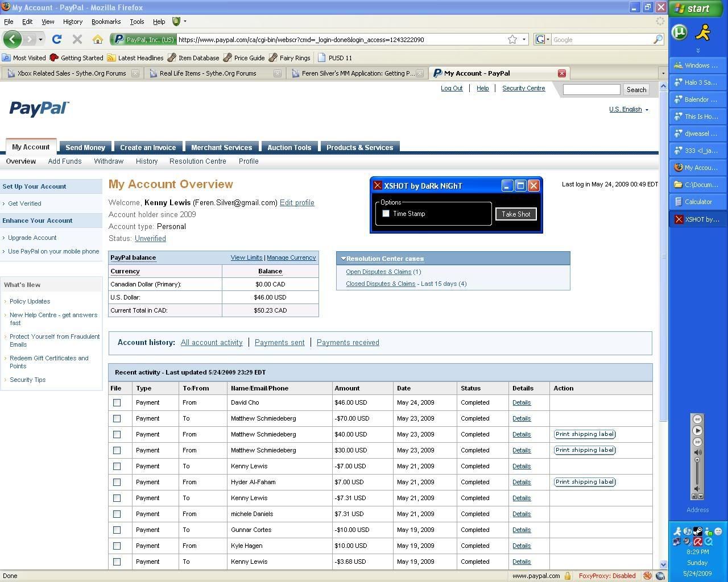
Task: Check the Gunnar Cortes payment row
Action: [117, 530]
